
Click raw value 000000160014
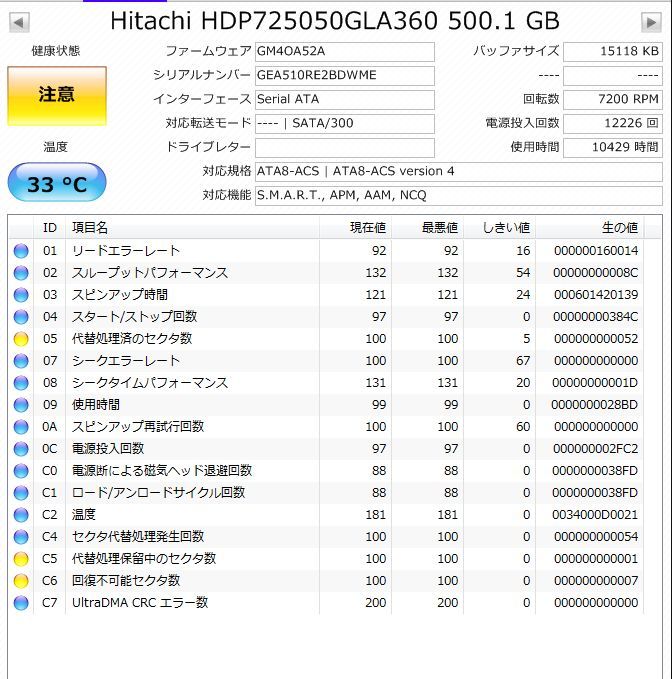(596, 251)
